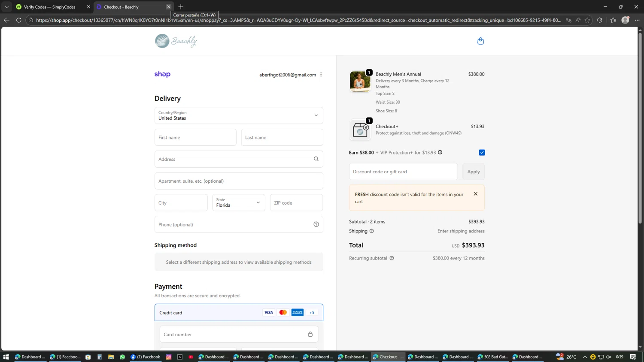Click Apartment, suite, etc. field
Viewport: 644px width, 362px height.
coord(239,181)
